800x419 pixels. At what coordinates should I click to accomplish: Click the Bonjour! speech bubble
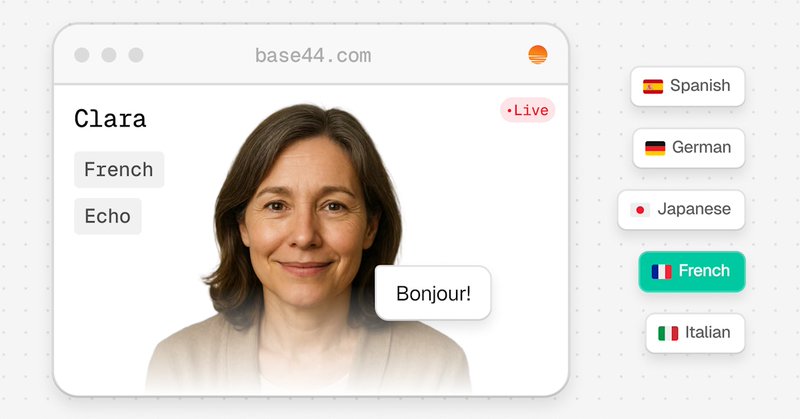pos(433,293)
